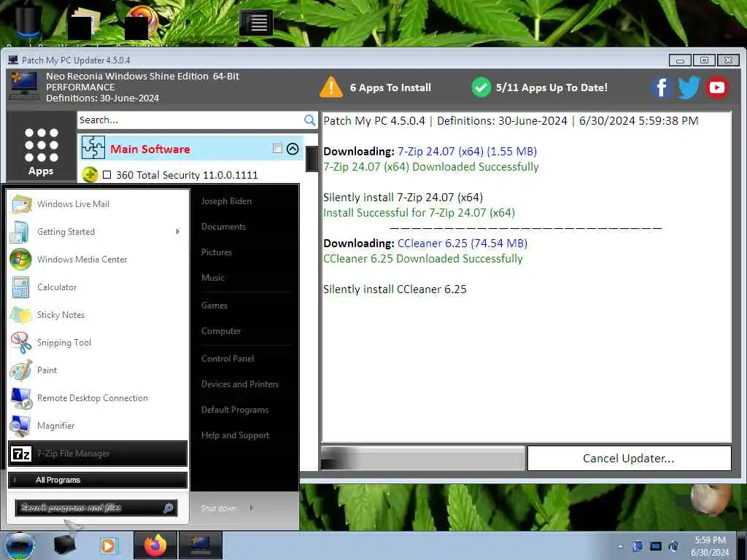The width and height of the screenshot is (747, 560).
Task: Open Sticky Notes
Action: (98, 315)
